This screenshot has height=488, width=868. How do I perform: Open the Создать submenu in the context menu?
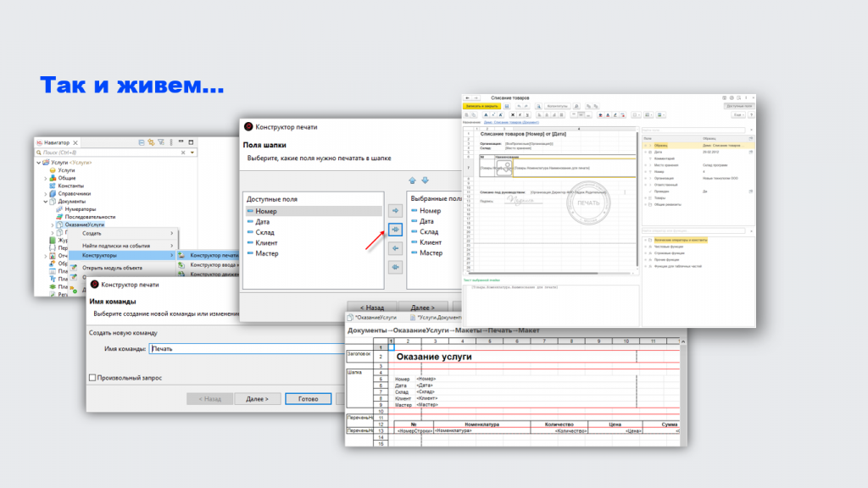(122, 234)
